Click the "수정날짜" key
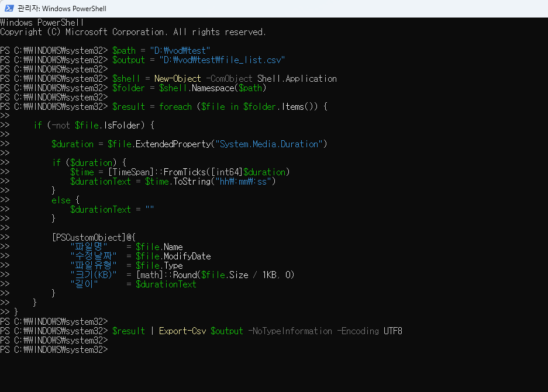Viewport: 548px width, 392px height. [x=94, y=256]
